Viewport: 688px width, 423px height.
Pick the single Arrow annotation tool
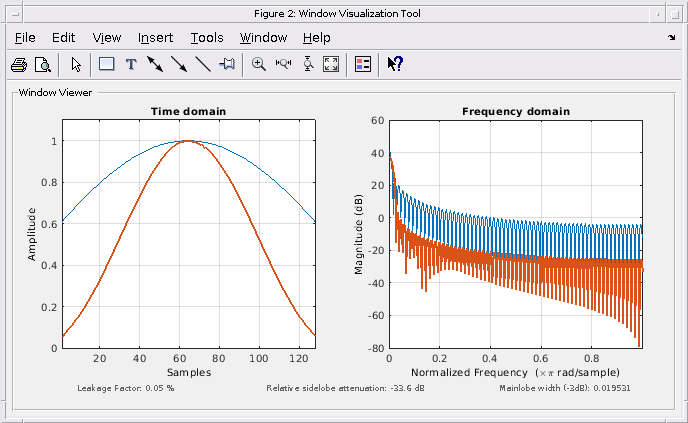pyautogui.click(x=179, y=64)
